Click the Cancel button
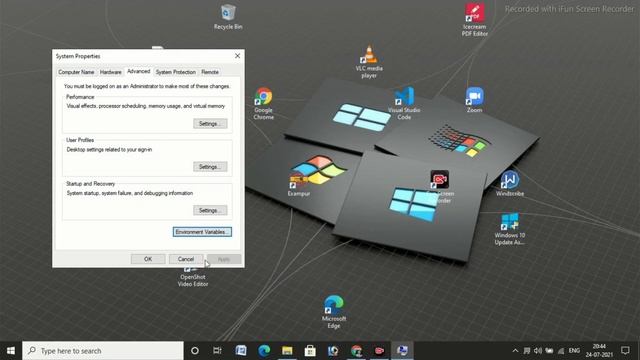 point(186,259)
